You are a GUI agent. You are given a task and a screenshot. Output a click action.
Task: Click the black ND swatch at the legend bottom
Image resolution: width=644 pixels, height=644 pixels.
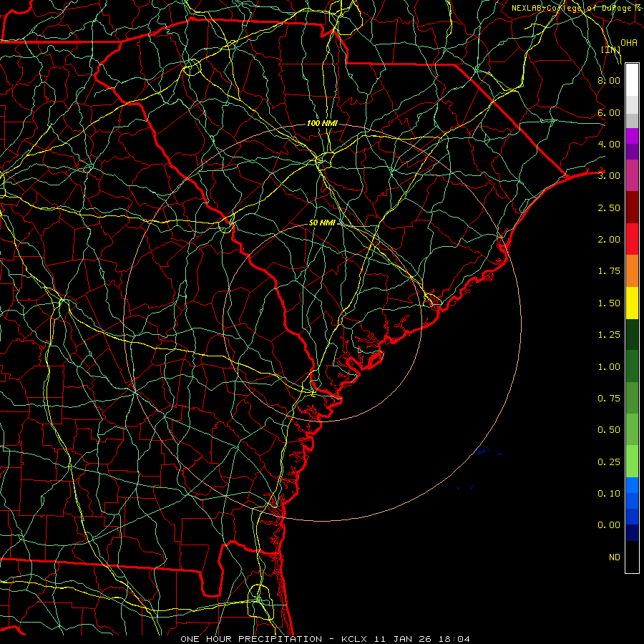coord(632,557)
